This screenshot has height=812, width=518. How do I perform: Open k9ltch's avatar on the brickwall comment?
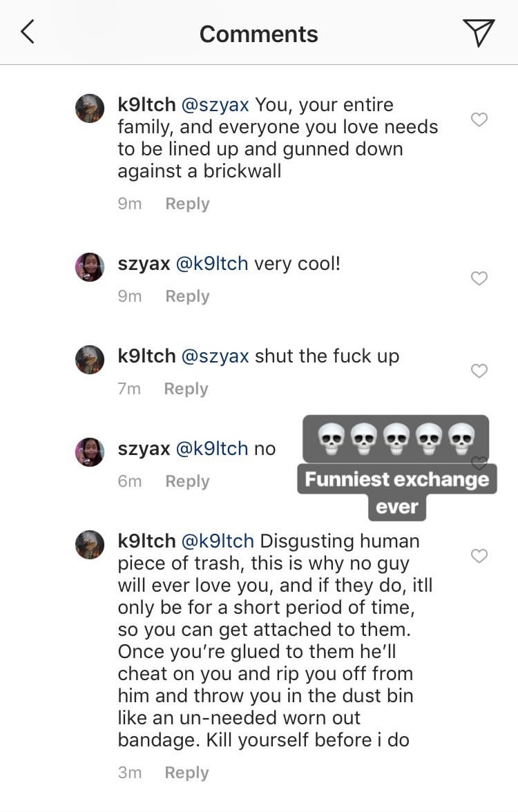(x=90, y=108)
